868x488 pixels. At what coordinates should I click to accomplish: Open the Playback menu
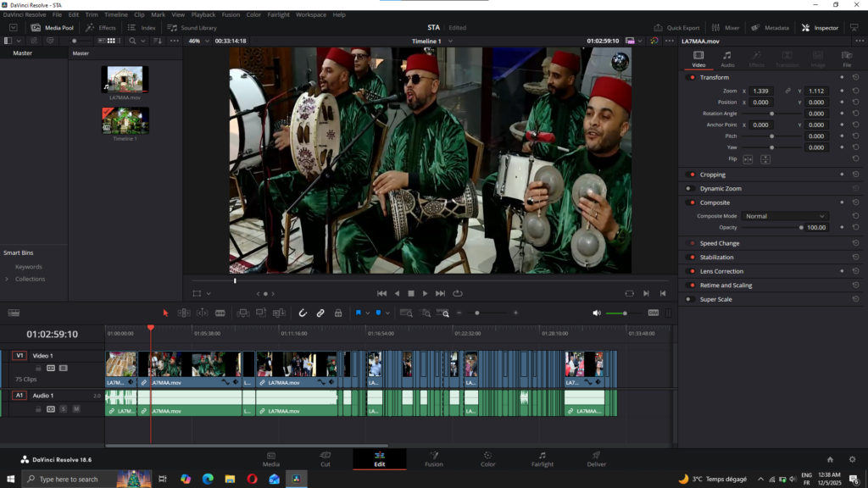[x=203, y=14]
